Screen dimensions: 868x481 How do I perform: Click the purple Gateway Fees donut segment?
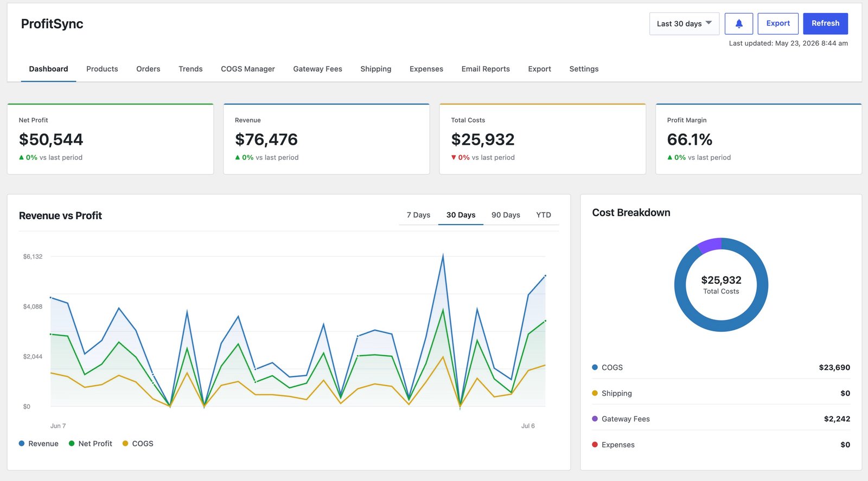710,246
